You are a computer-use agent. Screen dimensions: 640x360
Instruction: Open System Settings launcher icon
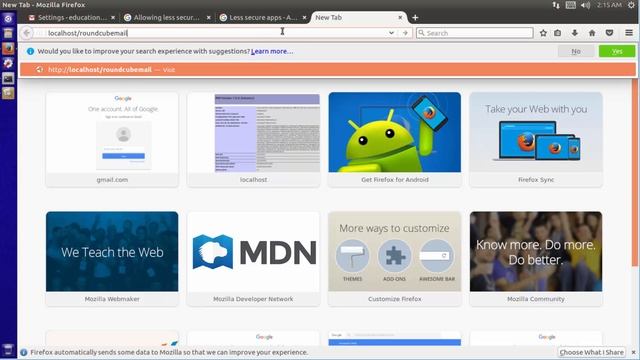8,63
